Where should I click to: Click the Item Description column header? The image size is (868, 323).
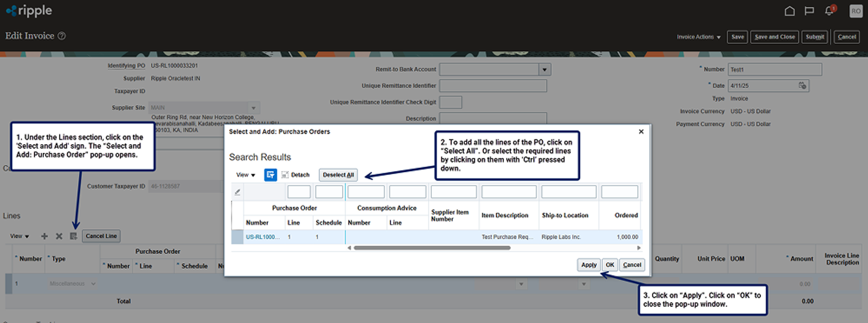tap(505, 215)
